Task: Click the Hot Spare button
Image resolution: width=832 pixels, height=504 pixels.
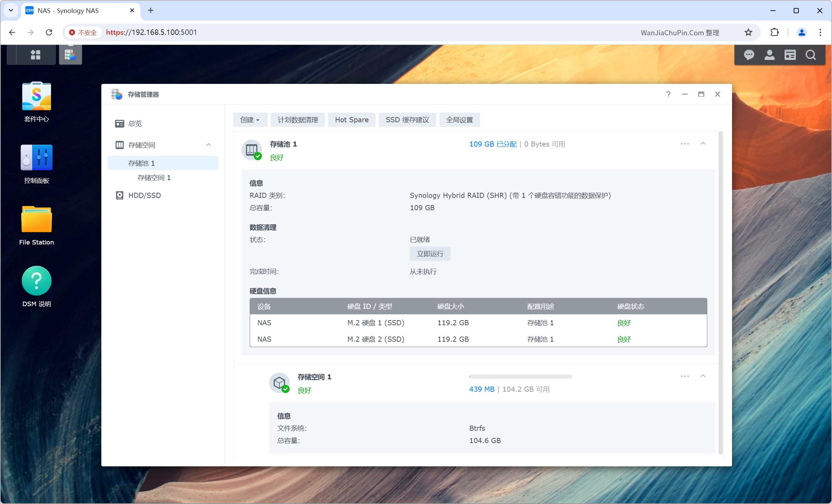Action: click(x=352, y=120)
